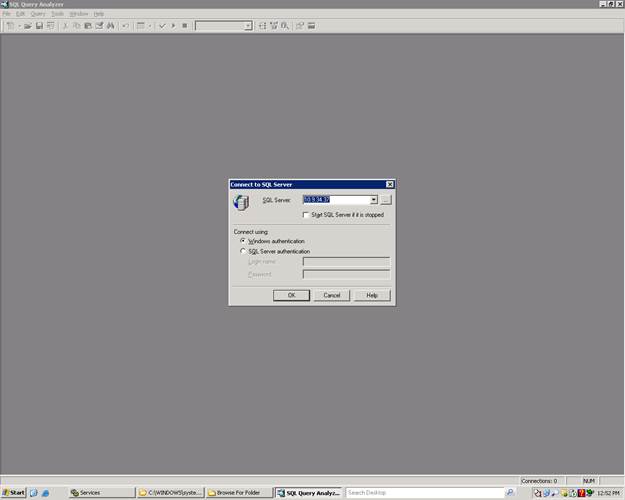The width and height of the screenshot is (625, 500).
Task: Switch to Services taskbar window
Action: 102,493
